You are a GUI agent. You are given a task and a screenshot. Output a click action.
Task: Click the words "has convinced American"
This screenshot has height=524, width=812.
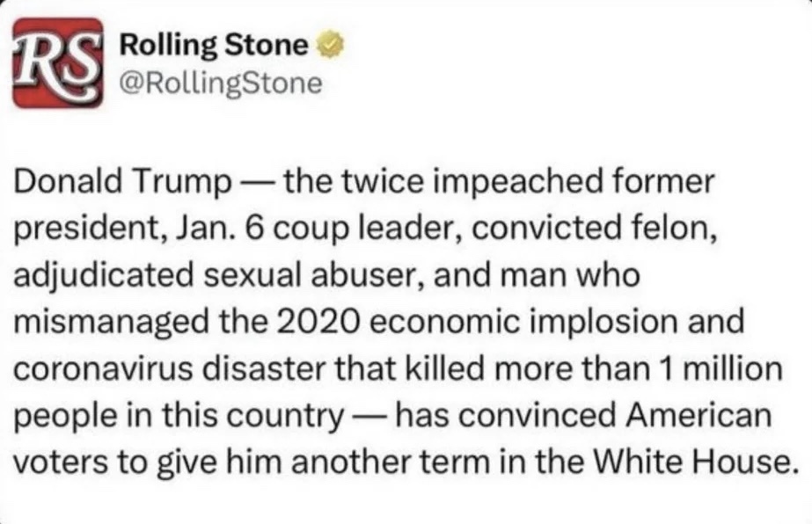click(583, 415)
